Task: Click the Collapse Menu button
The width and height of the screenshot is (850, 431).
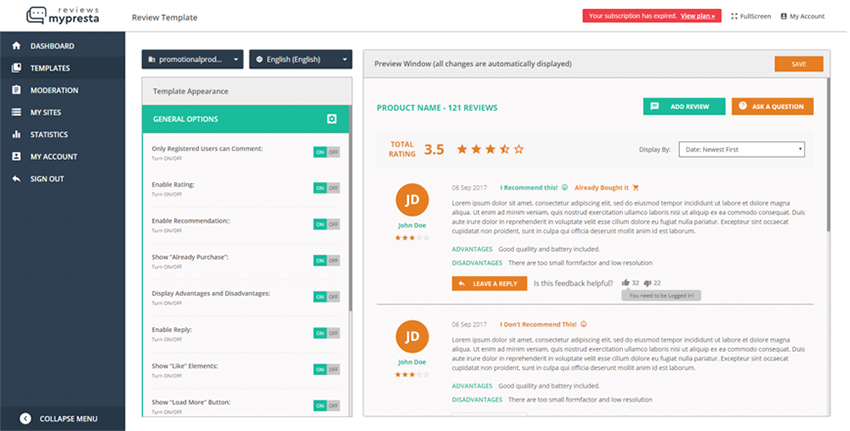Action: [x=62, y=419]
